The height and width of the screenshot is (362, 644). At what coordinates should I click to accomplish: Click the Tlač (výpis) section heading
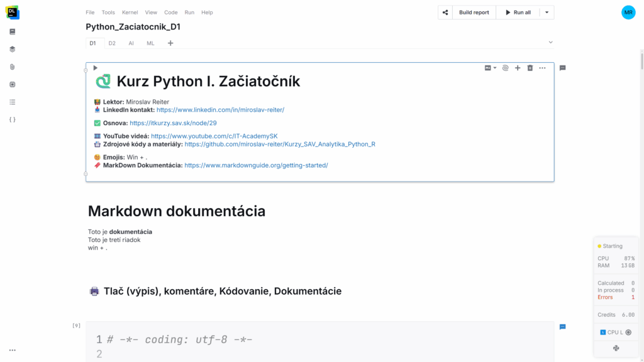222,291
